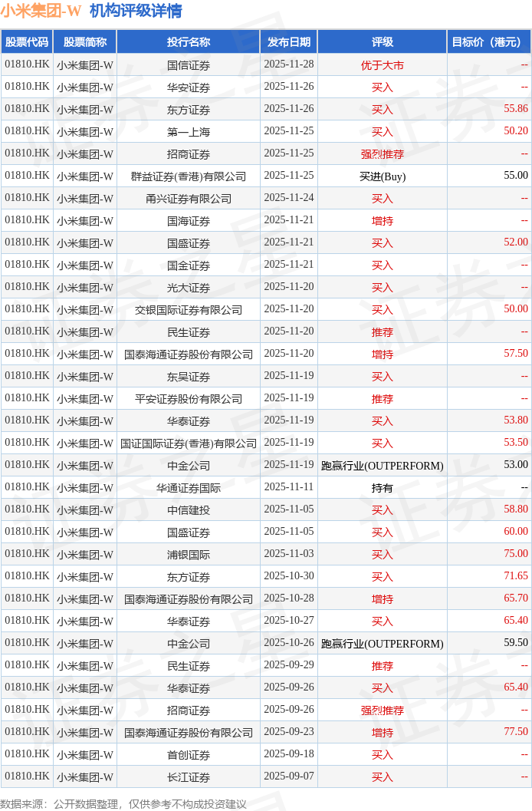This screenshot has height=811, width=532.
Task: Click the date 2025-09-18
Action: pyautogui.click(x=289, y=753)
